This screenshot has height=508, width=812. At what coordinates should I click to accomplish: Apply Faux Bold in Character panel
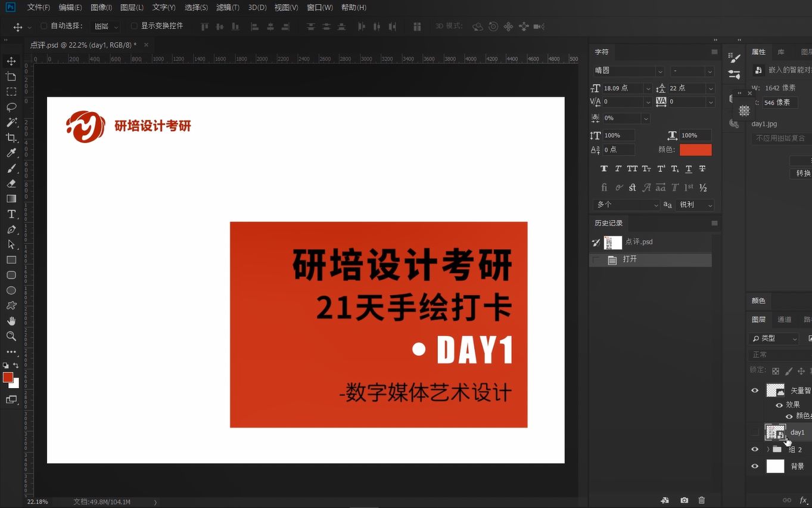tap(604, 169)
